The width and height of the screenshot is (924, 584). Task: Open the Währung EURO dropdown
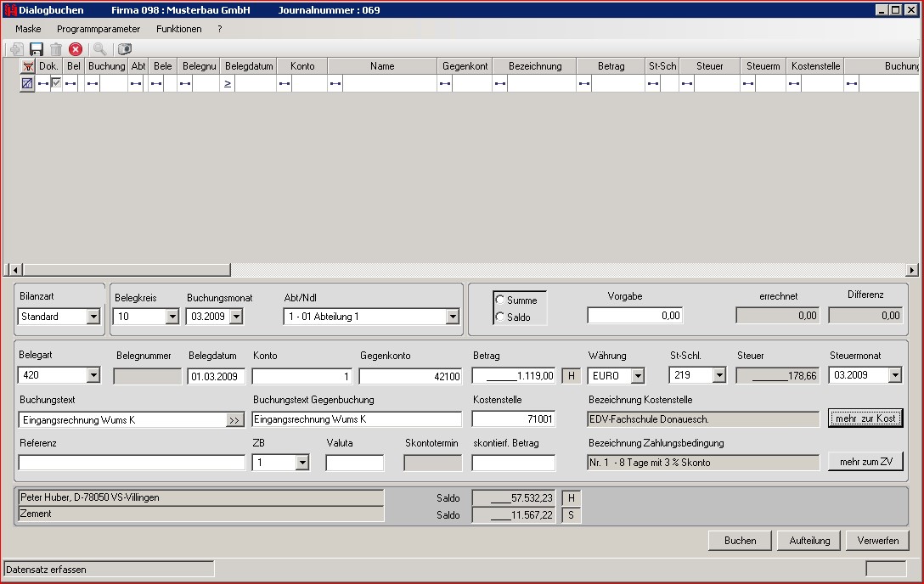(x=637, y=375)
